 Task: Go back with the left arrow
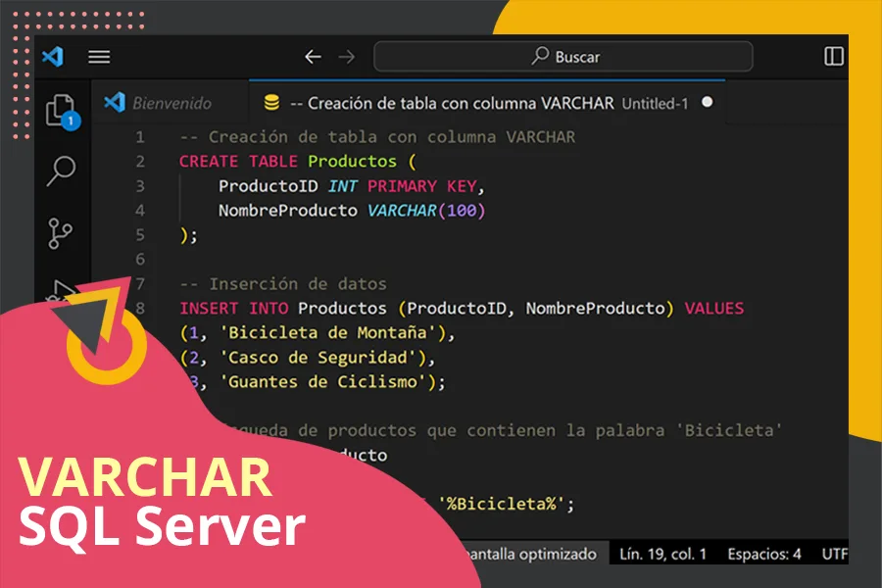[x=313, y=57]
